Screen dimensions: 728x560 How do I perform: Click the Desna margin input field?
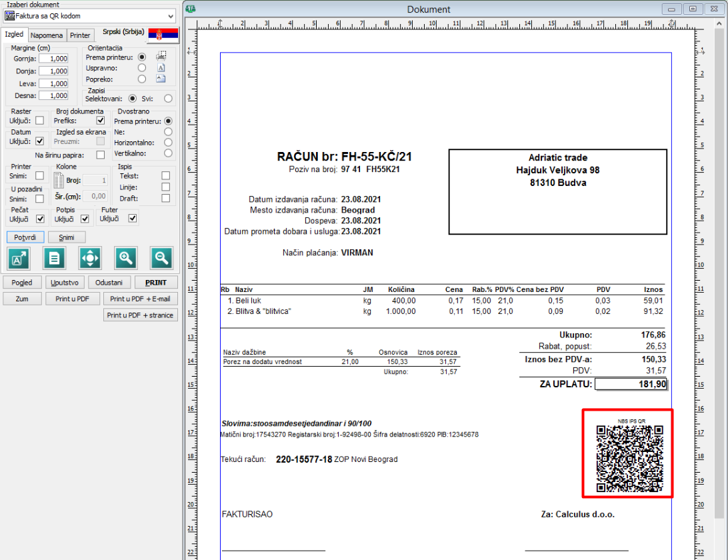tap(53, 95)
